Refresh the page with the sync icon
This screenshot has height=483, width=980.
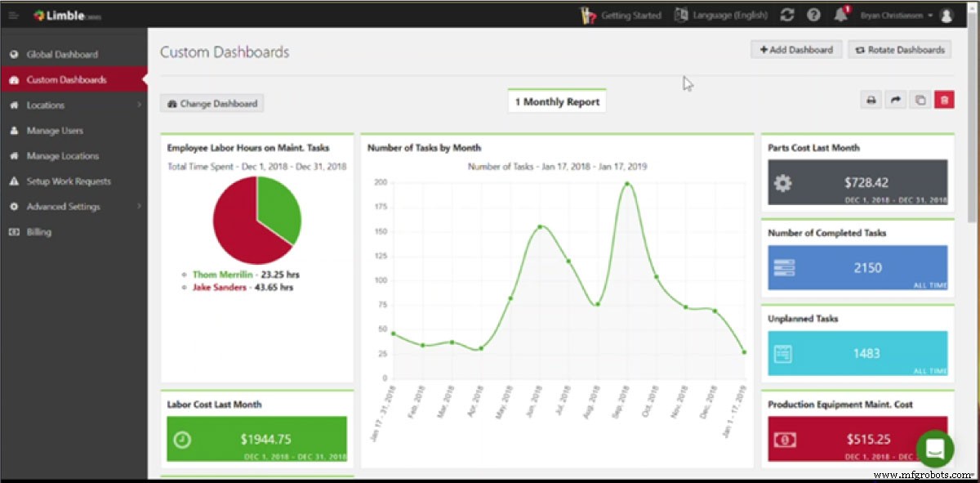point(785,14)
